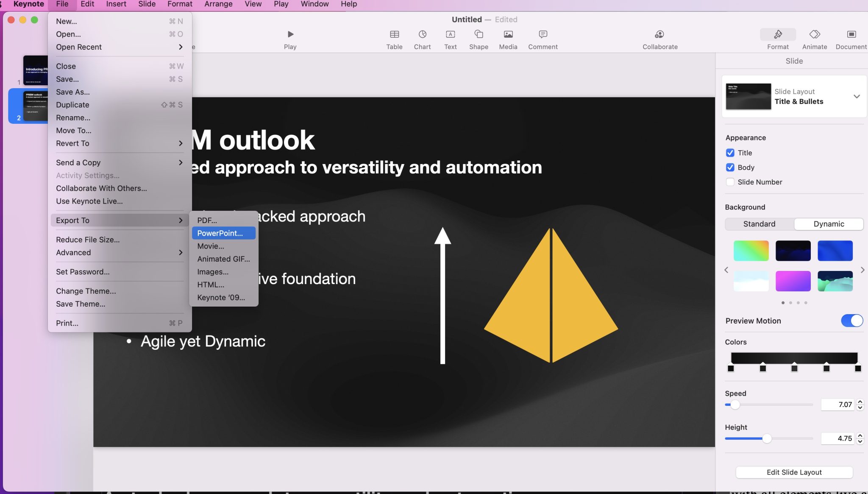Select the purple dynamic background swatch

[793, 281]
